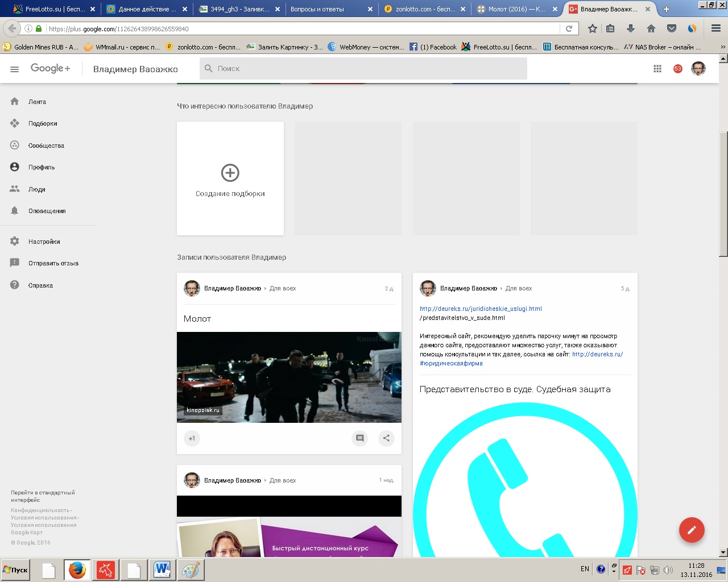Image resolution: width=728 pixels, height=582 pixels.
Task: Open comments on the Молот post
Action: point(359,438)
